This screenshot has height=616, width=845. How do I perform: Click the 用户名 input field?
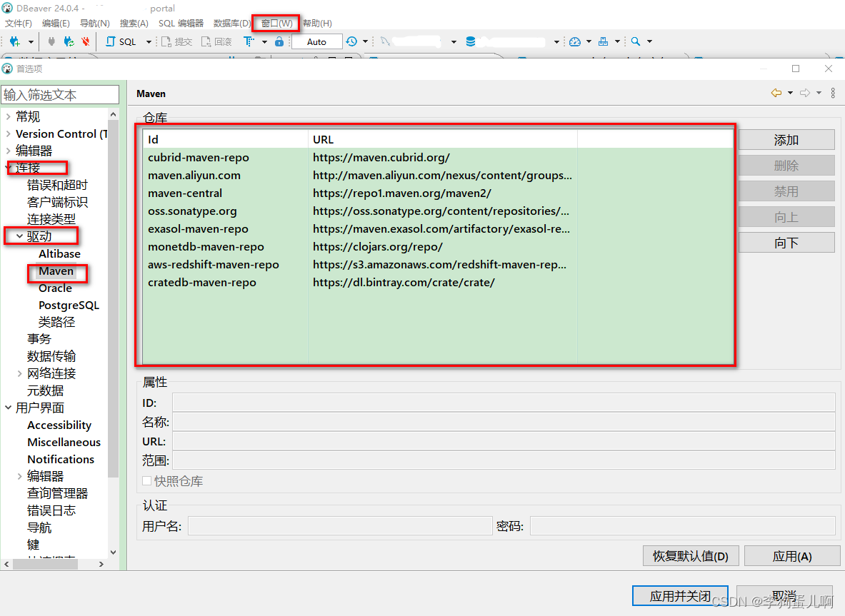(340, 526)
